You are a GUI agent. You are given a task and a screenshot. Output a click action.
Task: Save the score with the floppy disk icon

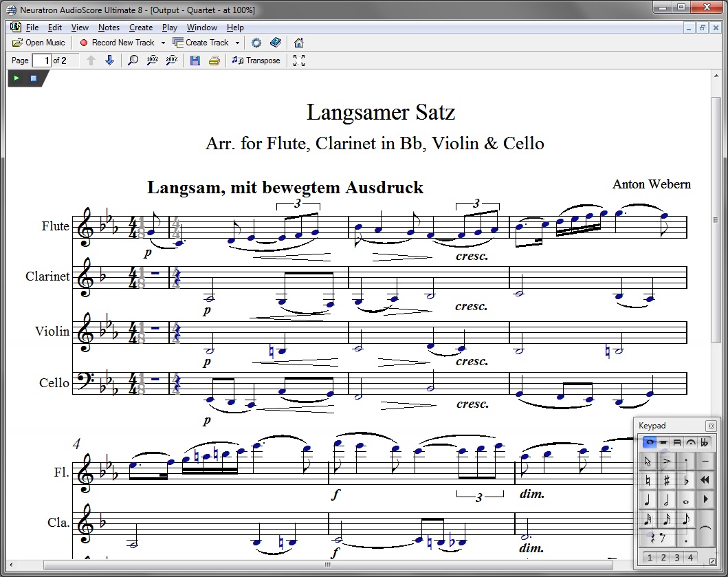click(x=195, y=61)
